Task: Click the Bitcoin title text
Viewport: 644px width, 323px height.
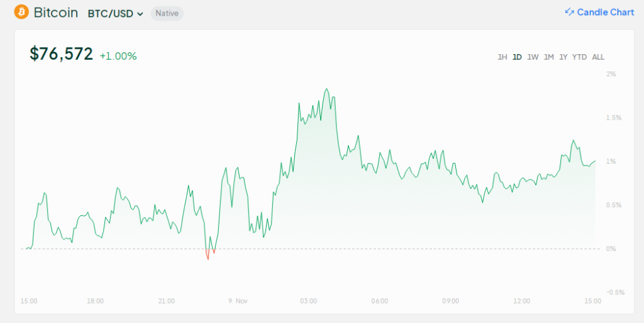Action: tap(55, 13)
